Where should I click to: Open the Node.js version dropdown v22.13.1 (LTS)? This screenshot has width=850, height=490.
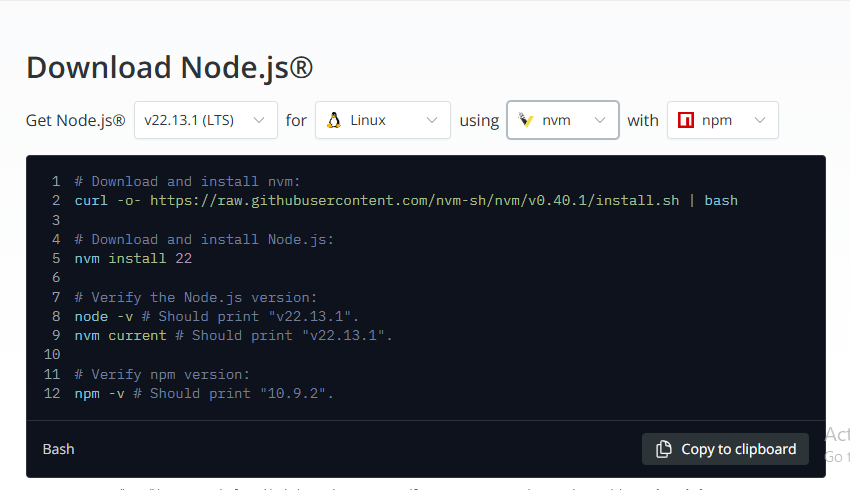click(x=206, y=120)
